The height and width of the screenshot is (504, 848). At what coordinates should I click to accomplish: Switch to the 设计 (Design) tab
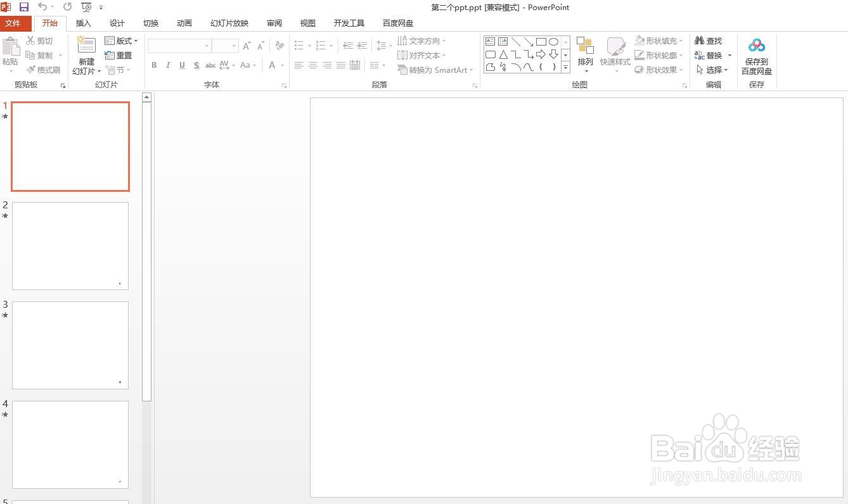(117, 23)
